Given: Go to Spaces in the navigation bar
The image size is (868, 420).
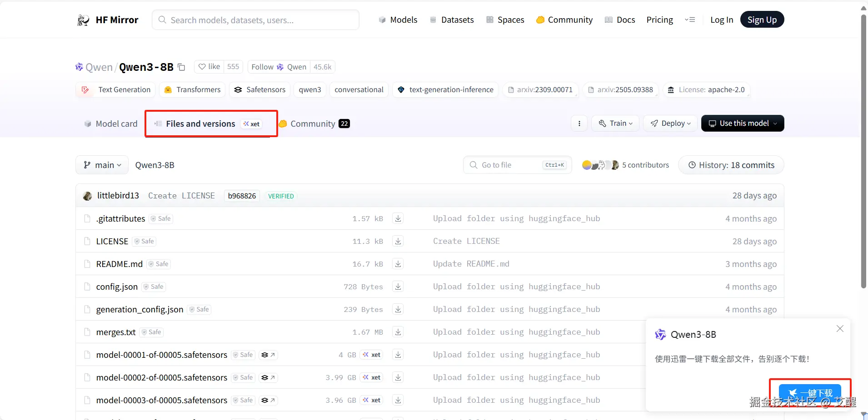Looking at the screenshot, I should (505, 20).
